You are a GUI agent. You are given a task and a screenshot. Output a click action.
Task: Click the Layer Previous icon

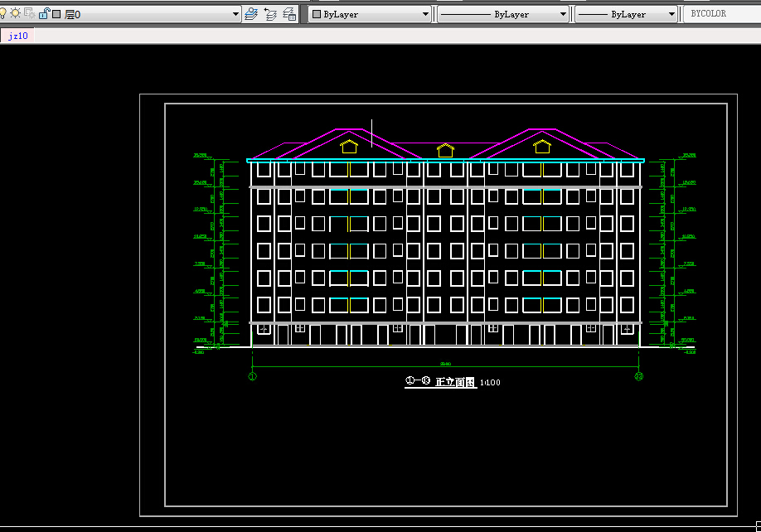[270, 13]
